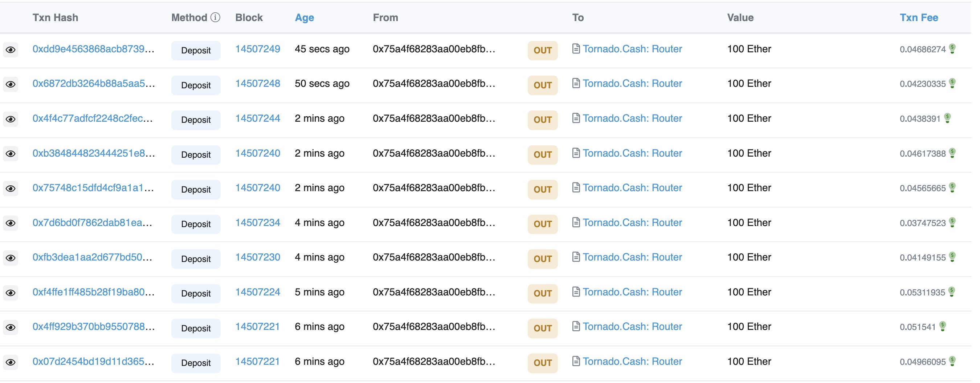
Task: View block 14507248 details
Action: [x=258, y=84]
